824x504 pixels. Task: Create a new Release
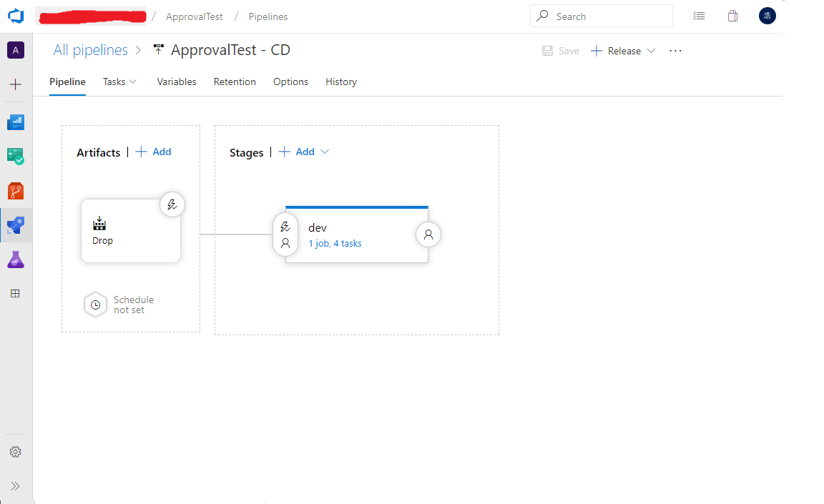click(x=615, y=51)
